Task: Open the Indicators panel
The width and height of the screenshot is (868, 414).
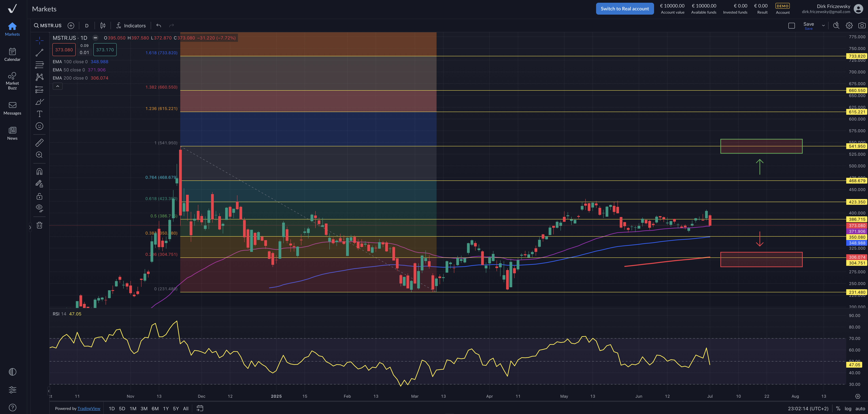Action: 131,25
